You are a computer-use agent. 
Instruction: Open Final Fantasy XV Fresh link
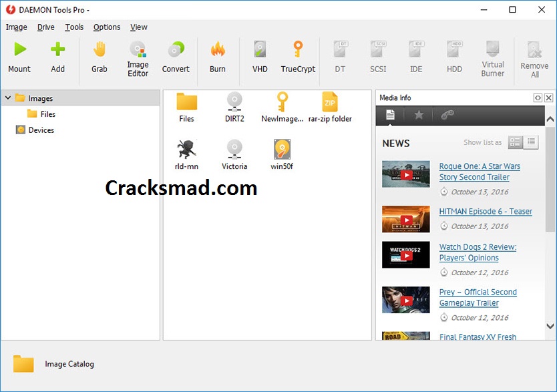pos(478,337)
